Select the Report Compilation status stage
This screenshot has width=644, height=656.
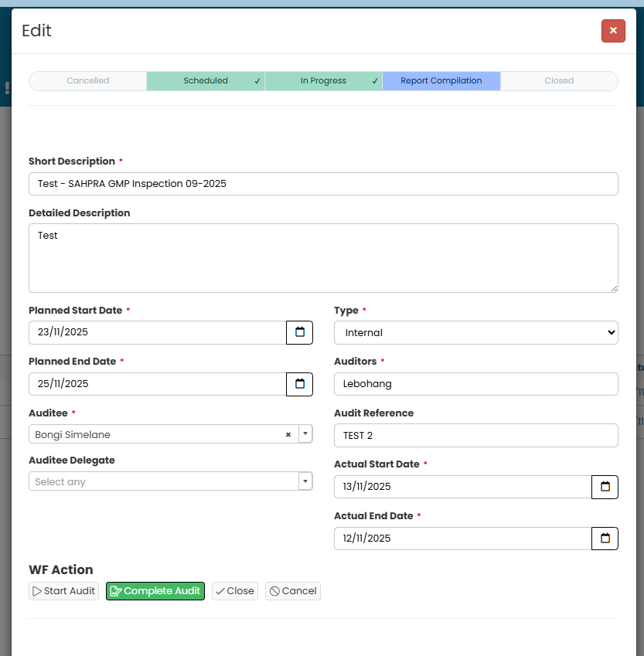click(441, 81)
